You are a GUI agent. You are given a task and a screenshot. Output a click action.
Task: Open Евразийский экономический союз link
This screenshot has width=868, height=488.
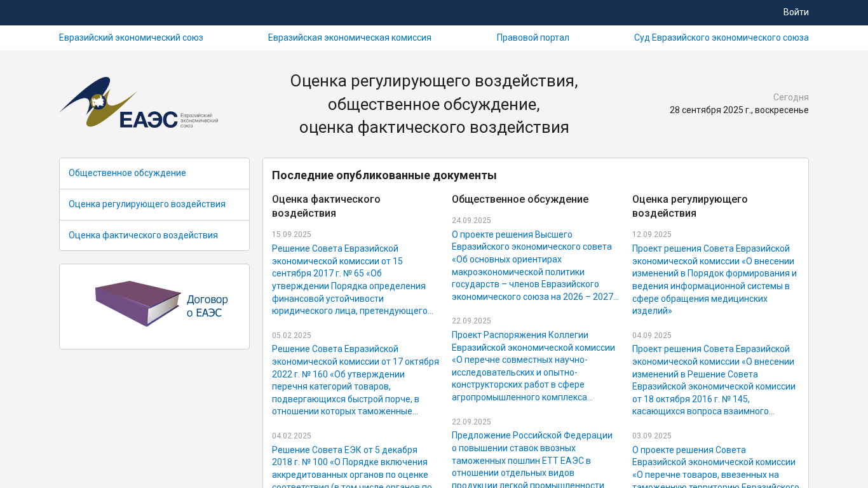point(131,37)
